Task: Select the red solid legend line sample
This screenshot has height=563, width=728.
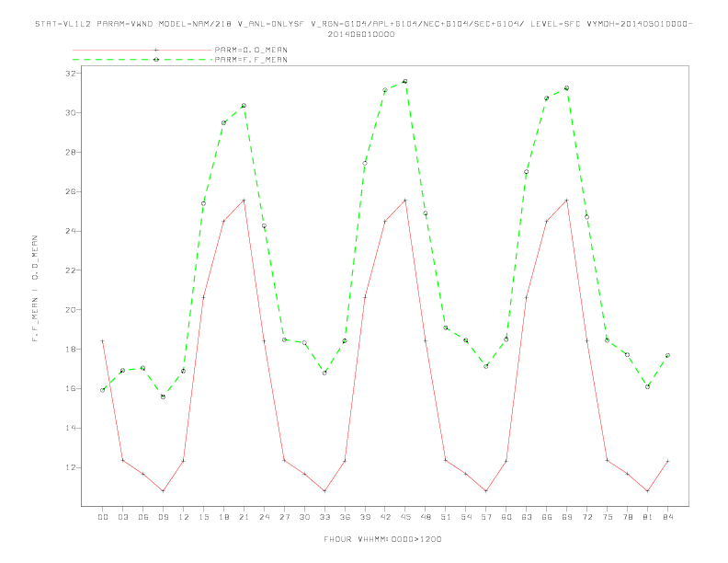Action: pyautogui.click(x=142, y=50)
